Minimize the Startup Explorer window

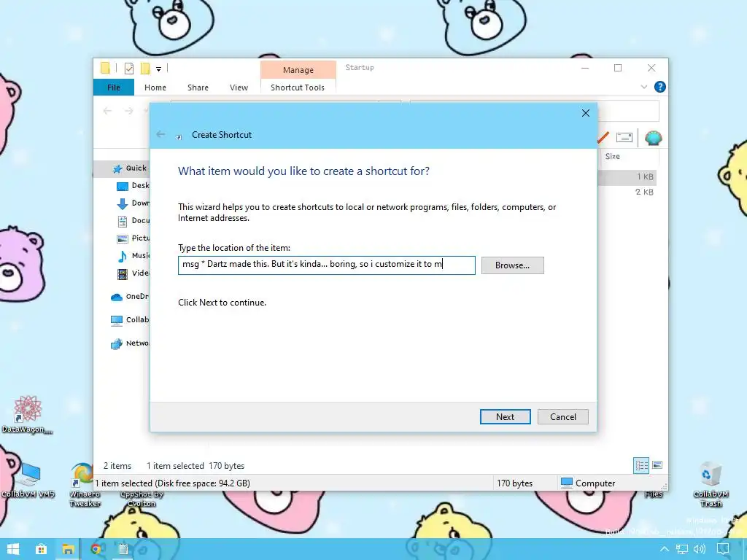point(585,68)
